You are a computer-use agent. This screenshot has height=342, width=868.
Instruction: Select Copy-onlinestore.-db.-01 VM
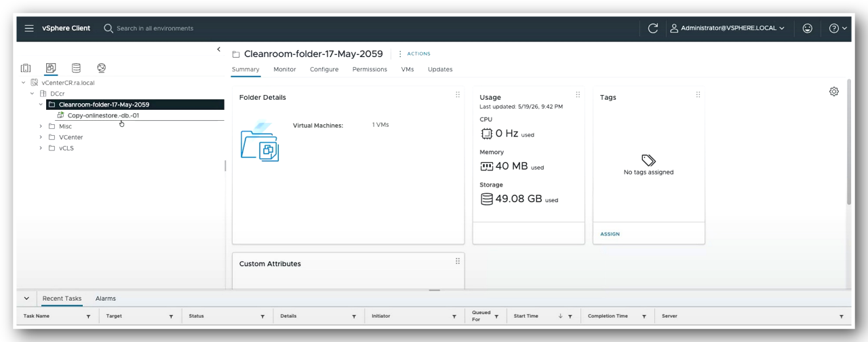[x=104, y=115]
